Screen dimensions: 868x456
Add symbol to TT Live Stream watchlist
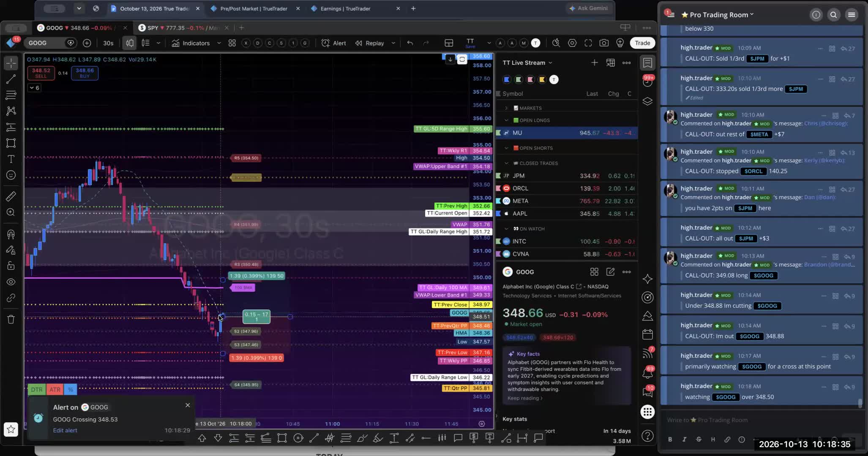(594, 62)
